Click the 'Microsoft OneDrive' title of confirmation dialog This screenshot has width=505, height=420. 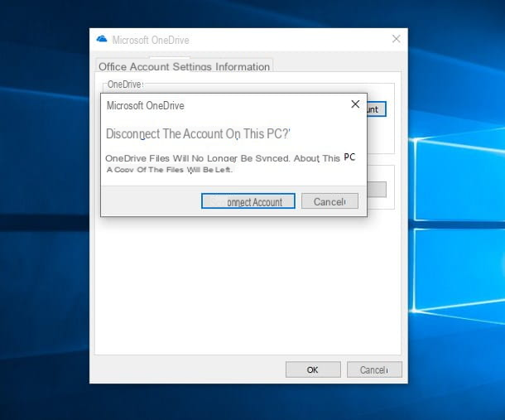[x=145, y=105]
